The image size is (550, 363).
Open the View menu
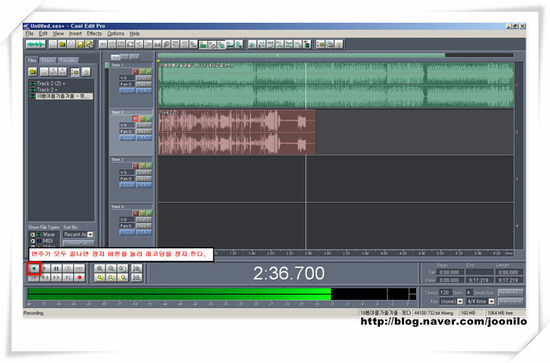[58, 34]
